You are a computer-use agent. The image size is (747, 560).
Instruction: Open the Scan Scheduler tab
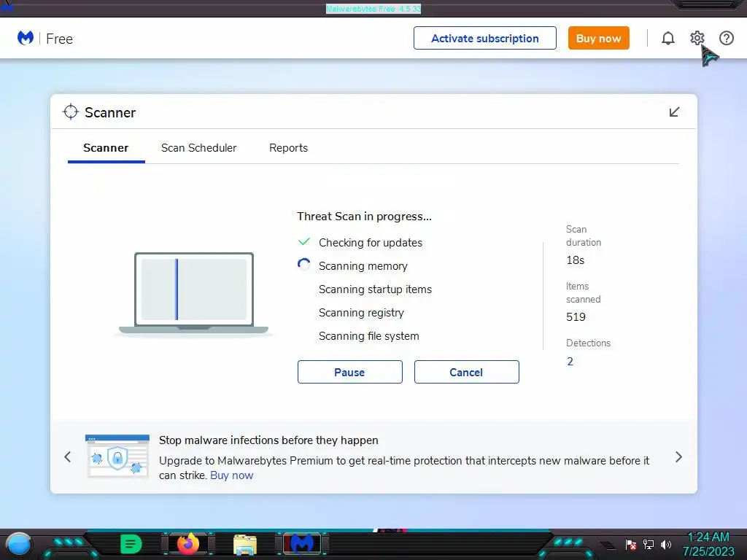[198, 148]
